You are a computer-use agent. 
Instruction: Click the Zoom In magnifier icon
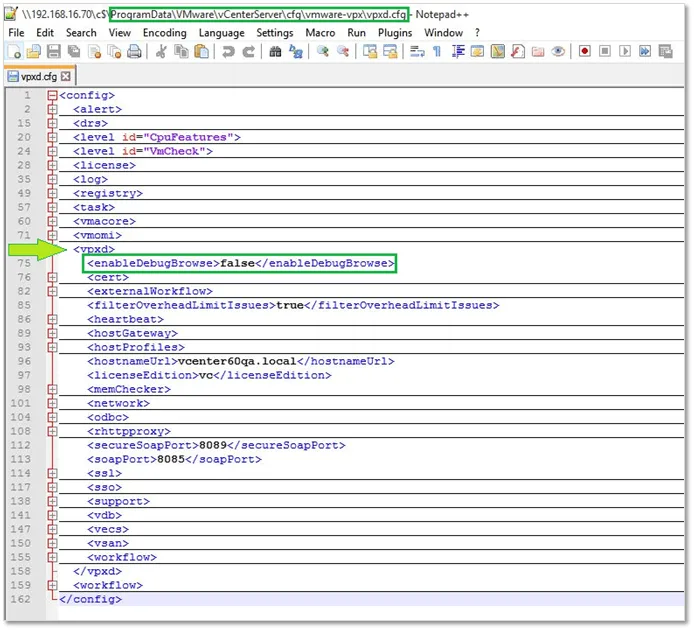click(323, 52)
